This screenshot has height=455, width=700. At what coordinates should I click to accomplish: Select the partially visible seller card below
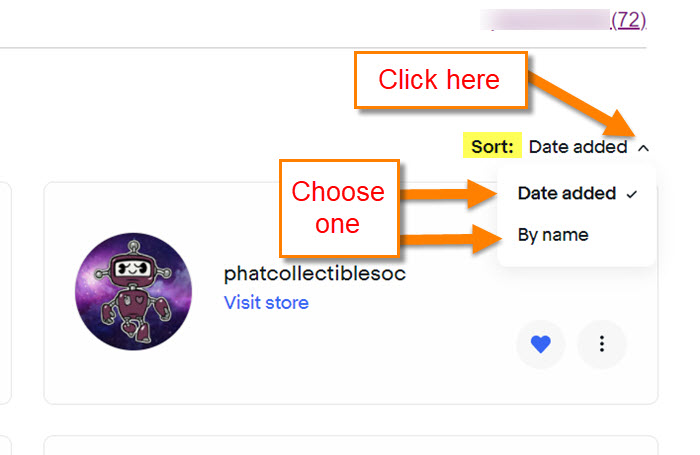[351, 445]
